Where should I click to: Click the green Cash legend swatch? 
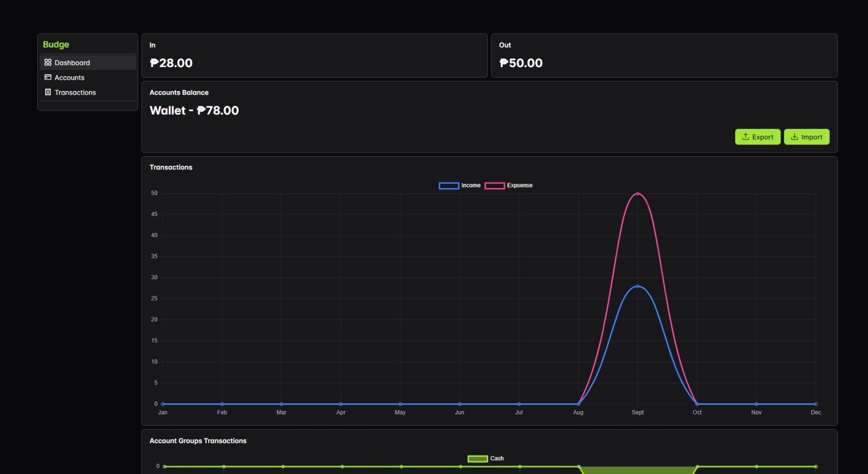478,459
